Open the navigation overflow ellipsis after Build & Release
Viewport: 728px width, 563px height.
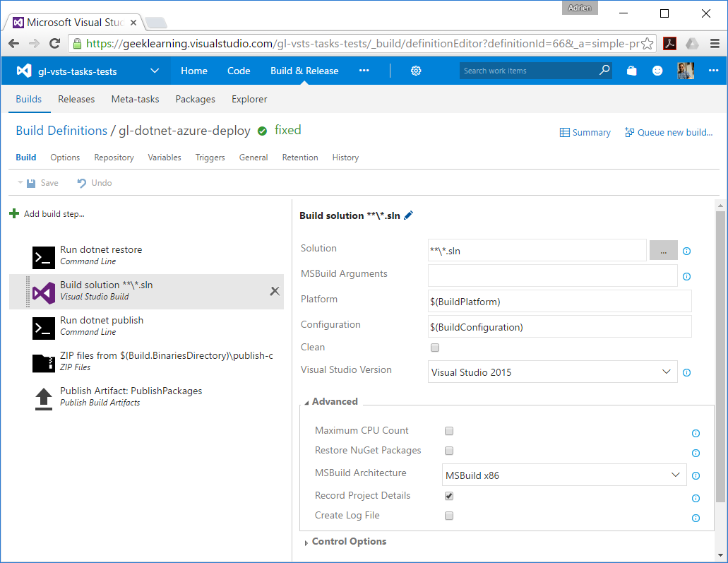pos(364,71)
